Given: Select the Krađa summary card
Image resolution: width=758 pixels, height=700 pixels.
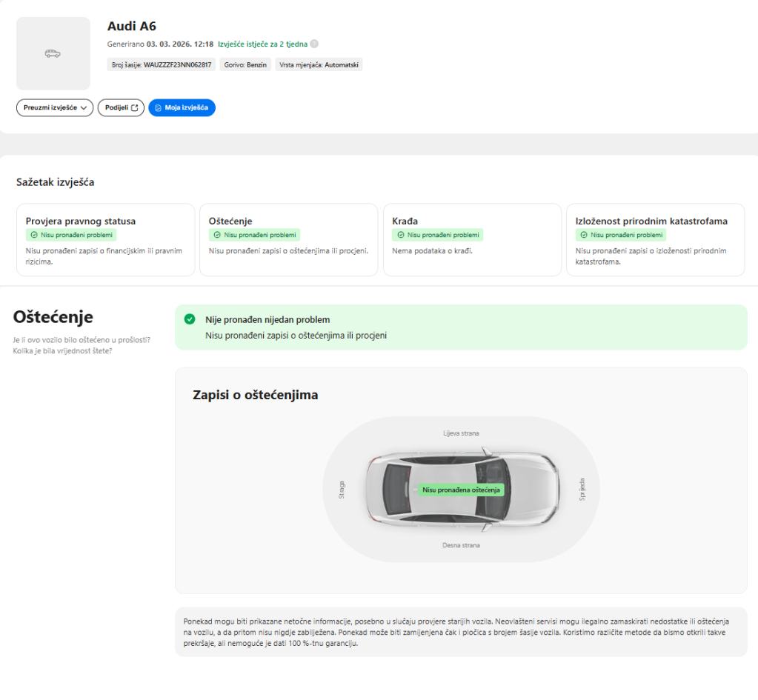Looking at the screenshot, I should (x=472, y=239).
